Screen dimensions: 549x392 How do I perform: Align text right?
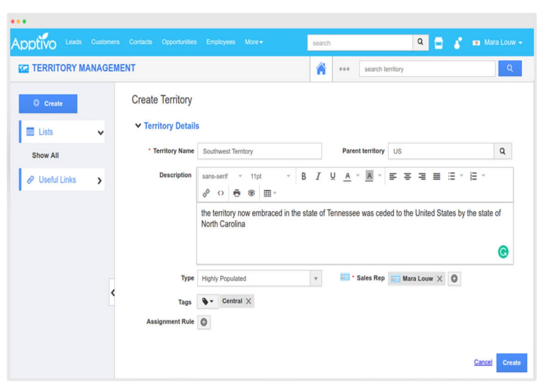click(x=422, y=176)
